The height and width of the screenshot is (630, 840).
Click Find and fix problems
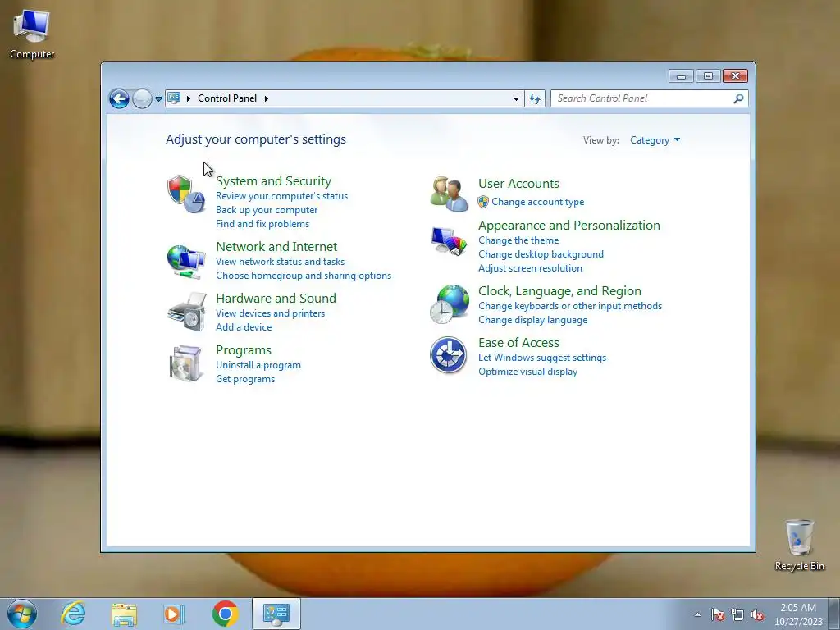[x=262, y=224]
